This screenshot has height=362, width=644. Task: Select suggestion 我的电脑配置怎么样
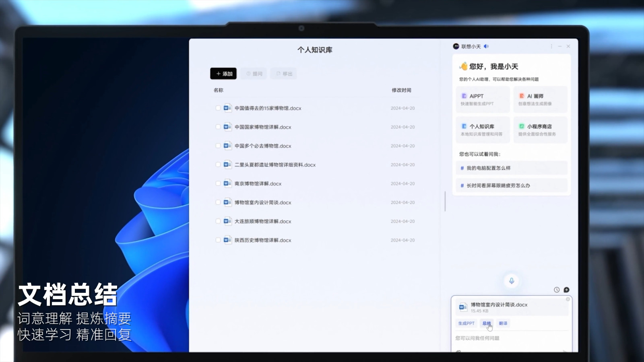(512, 168)
